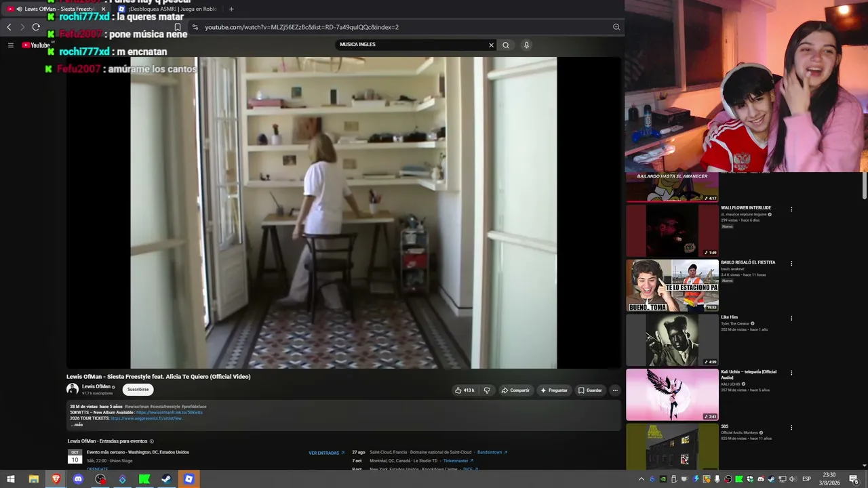Reload the YouTube page
This screenshot has height=488, width=868.
click(36, 27)
